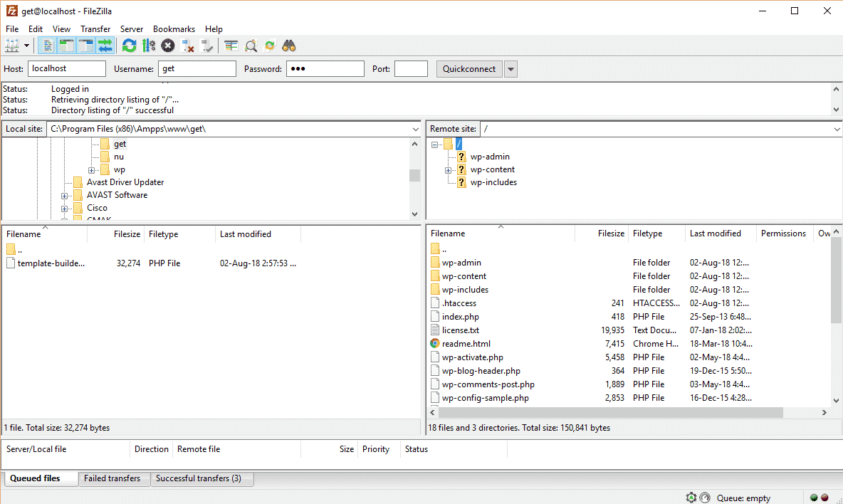This screenshot has width=843, height=504.
Task: Toggle the local directory tree display
Action: click(x=67, y=46)
